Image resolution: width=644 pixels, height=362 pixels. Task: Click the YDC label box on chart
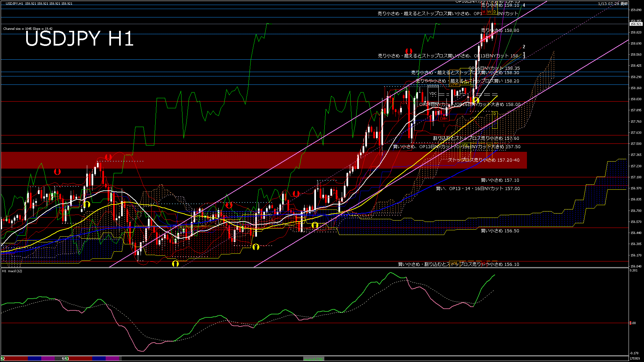pos(433,94)
